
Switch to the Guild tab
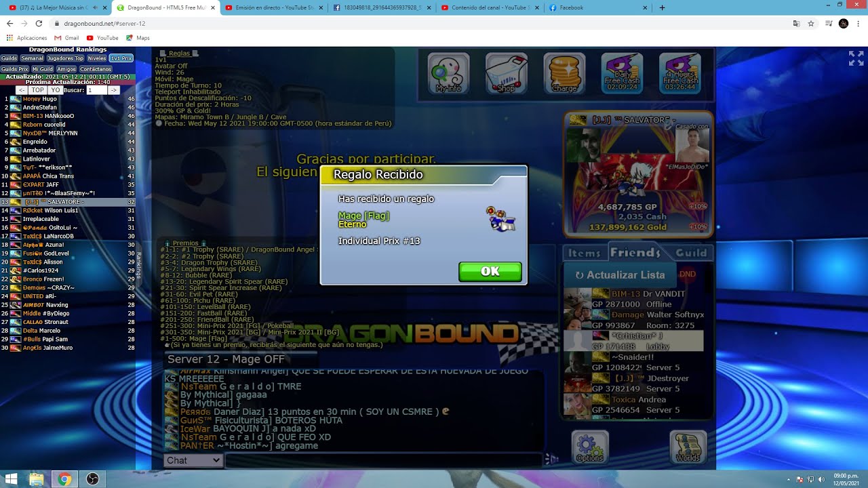pyautogui.click(x=691, y=253)
